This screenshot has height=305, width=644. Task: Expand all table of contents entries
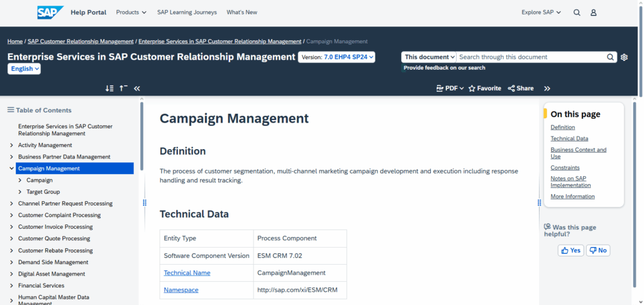click(109, 88)
